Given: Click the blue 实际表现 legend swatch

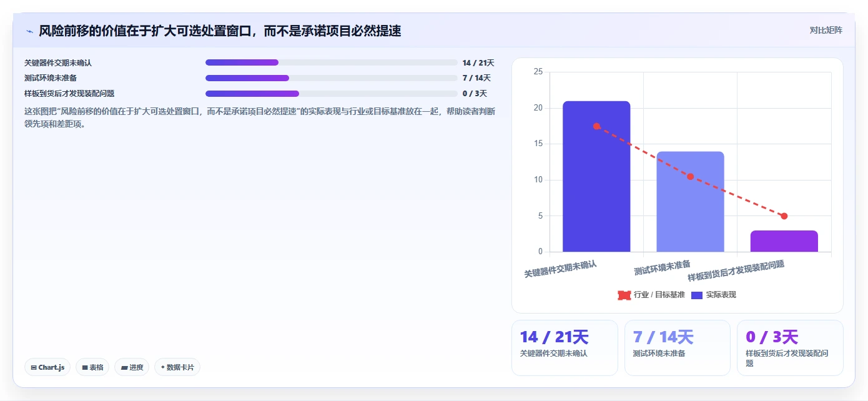Looking at the screenshot, I should [x=697, y=295].
